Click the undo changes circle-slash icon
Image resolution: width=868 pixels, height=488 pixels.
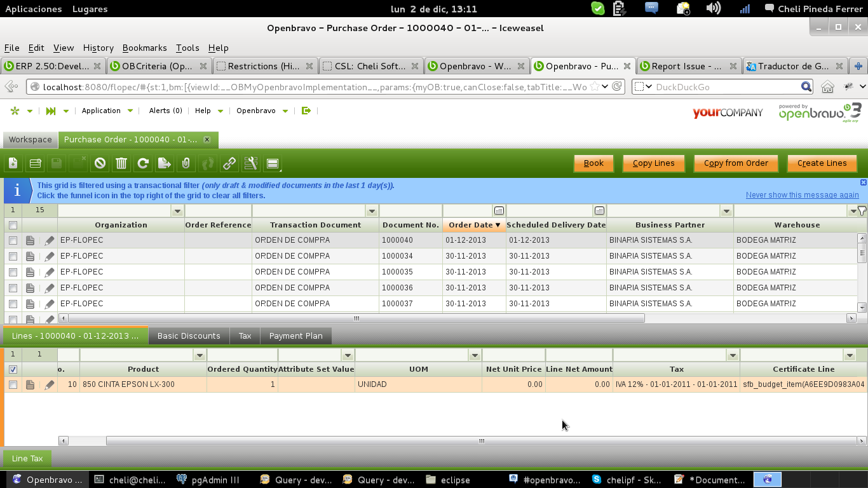[x=100, y=163]
